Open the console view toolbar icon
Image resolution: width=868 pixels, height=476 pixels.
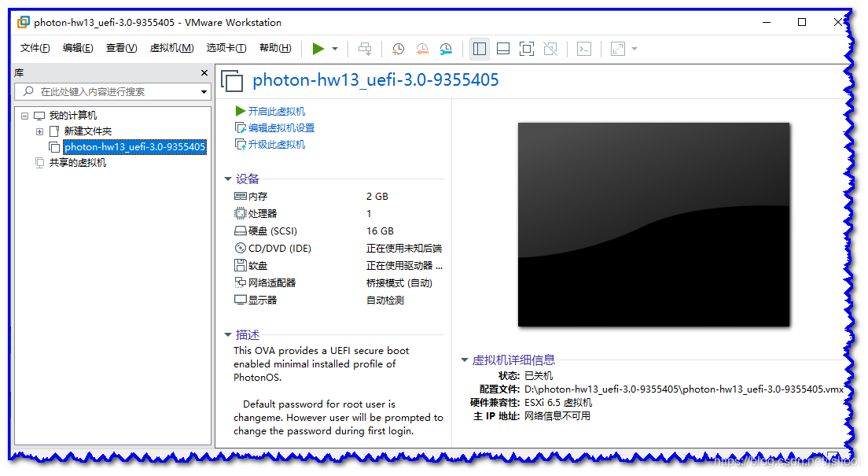point(584,49)
